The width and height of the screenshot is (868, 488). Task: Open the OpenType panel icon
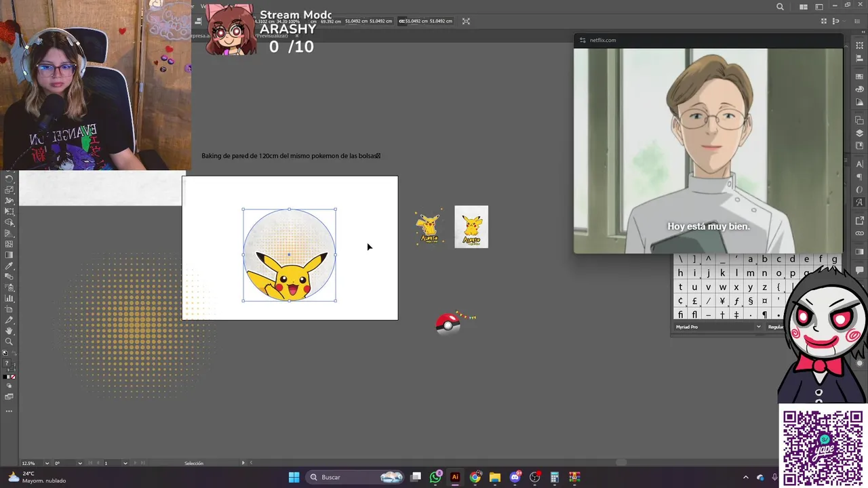click(x=860, y=190)
